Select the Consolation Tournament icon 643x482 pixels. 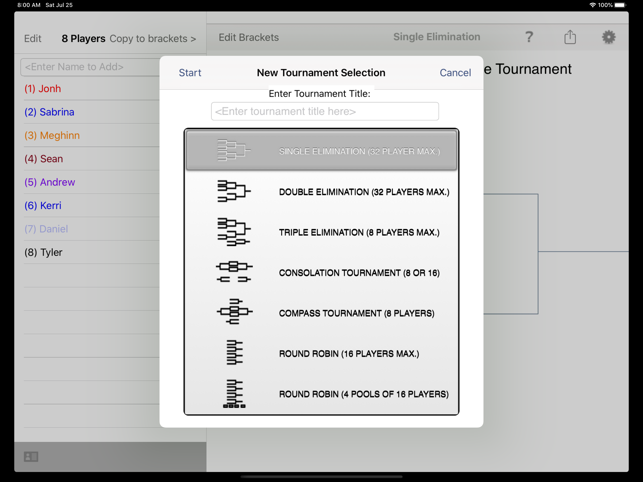tap(233, 272)
